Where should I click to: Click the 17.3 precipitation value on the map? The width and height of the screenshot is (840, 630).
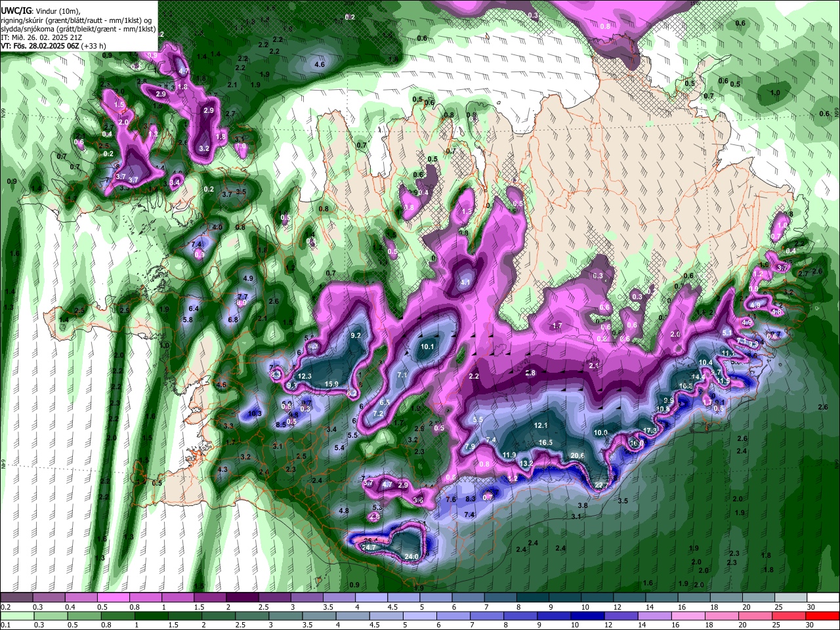(650, 430)
